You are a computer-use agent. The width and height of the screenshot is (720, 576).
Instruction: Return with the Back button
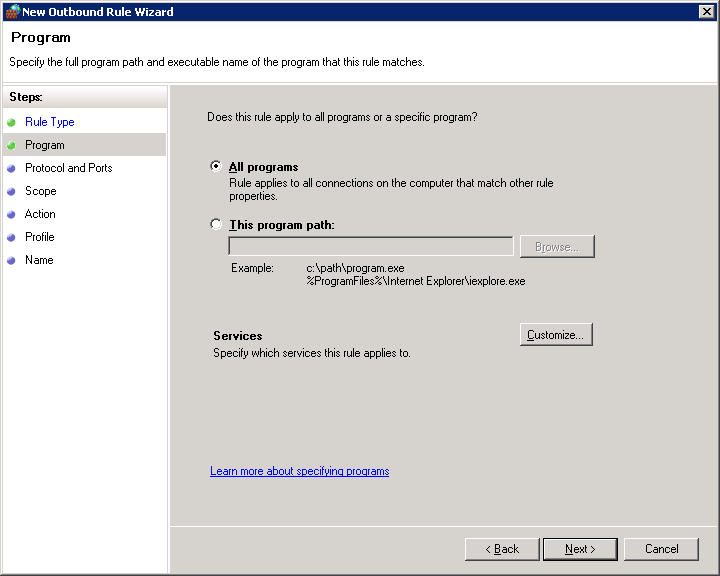point(502,549)
